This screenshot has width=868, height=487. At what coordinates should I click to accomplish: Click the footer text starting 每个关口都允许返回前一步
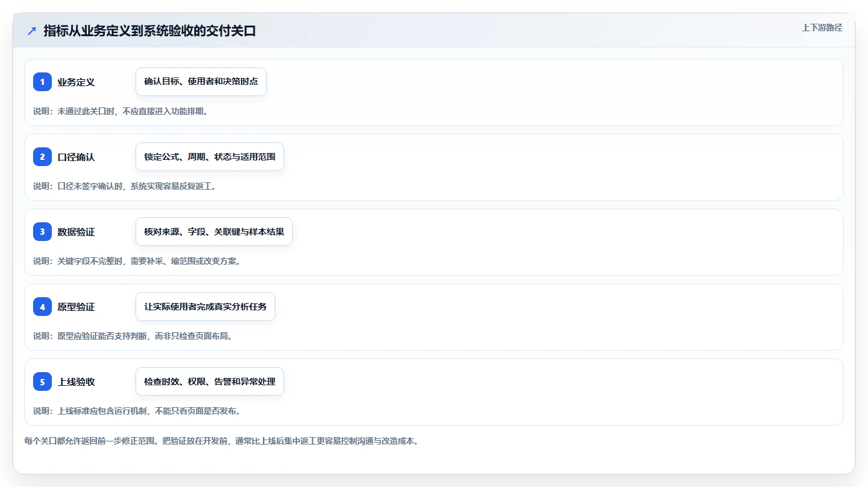click(221, 441)
